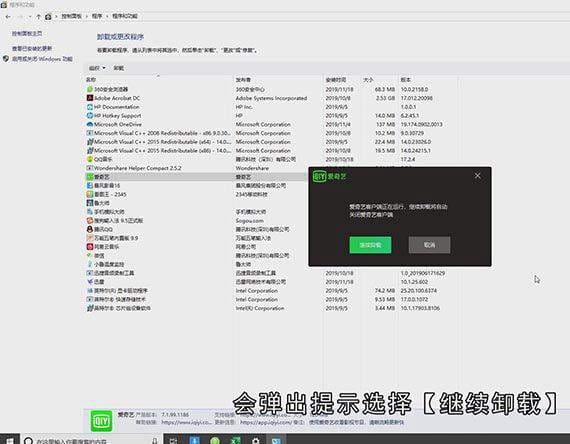Click the 网易云音乐 program icon
Screen dimensions: 570x444
90,247
